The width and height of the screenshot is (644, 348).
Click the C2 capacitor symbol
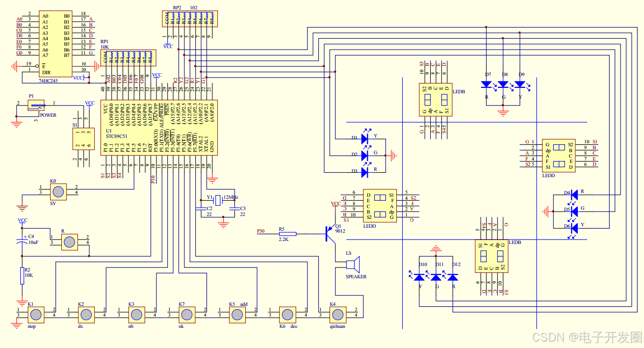(x=202, y=208)
